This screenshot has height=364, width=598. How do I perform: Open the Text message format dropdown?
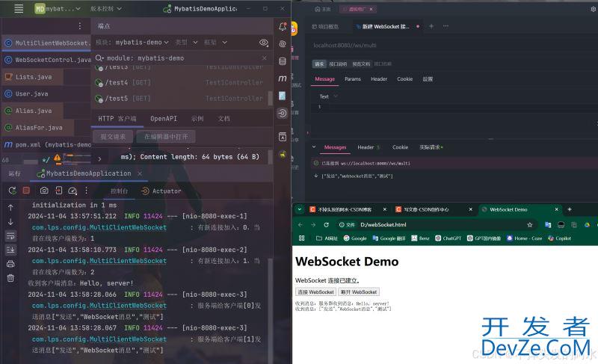tap(328, 96)
